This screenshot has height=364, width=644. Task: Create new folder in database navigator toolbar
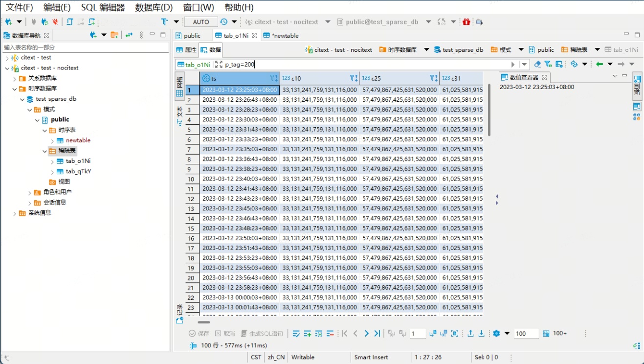tap(114, 35)
